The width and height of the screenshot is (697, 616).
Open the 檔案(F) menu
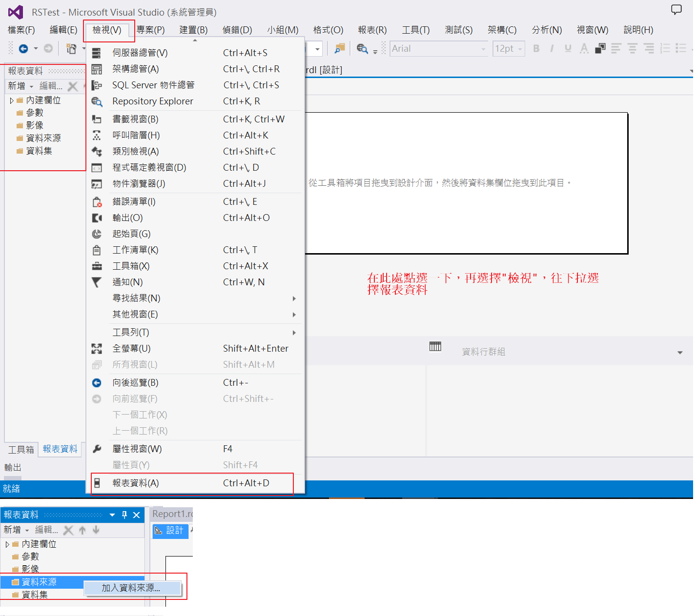tap(21, 30)
